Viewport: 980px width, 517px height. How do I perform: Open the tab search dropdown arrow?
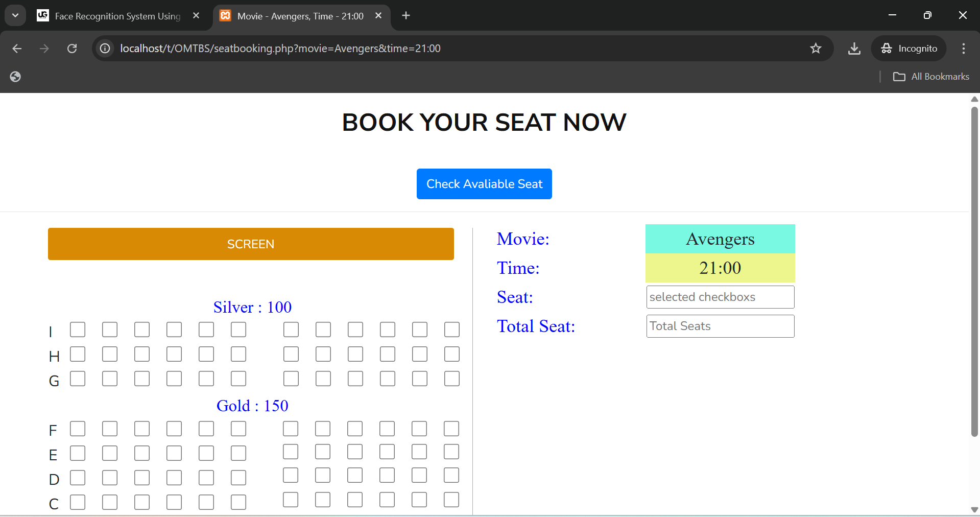tap(15, 15)
